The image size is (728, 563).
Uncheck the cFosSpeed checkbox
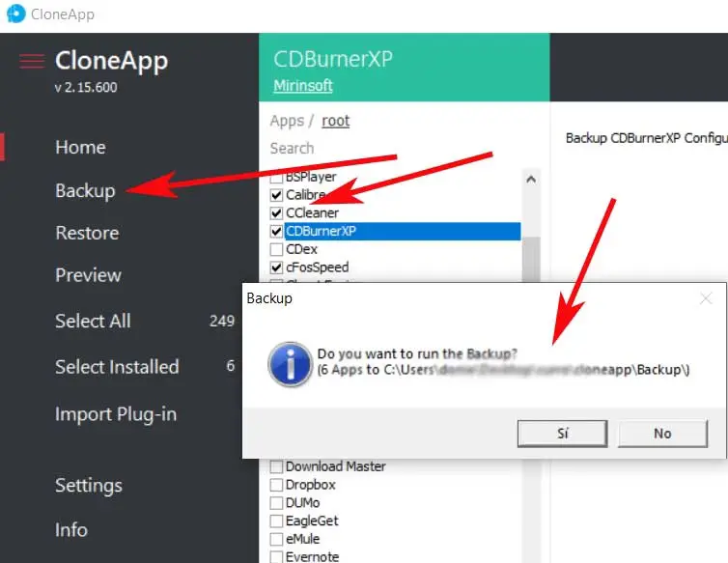(276, 267)
